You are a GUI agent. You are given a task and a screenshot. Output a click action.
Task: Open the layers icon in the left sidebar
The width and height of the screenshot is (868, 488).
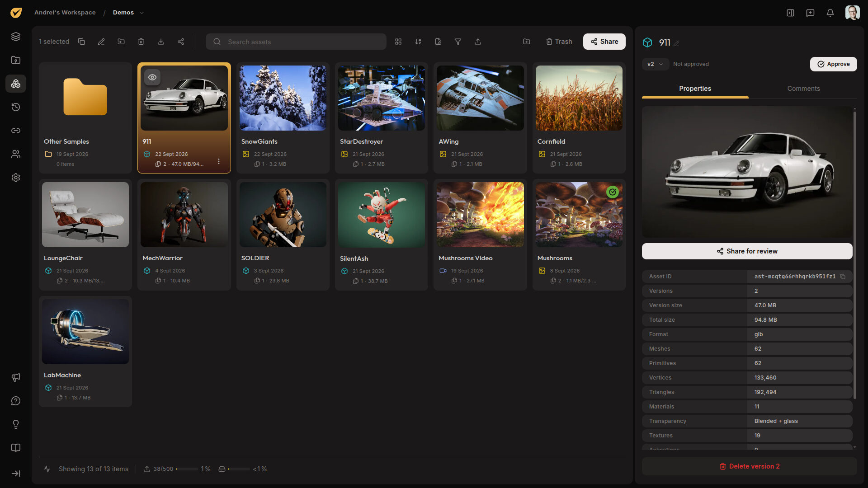[x=16, y=37]
